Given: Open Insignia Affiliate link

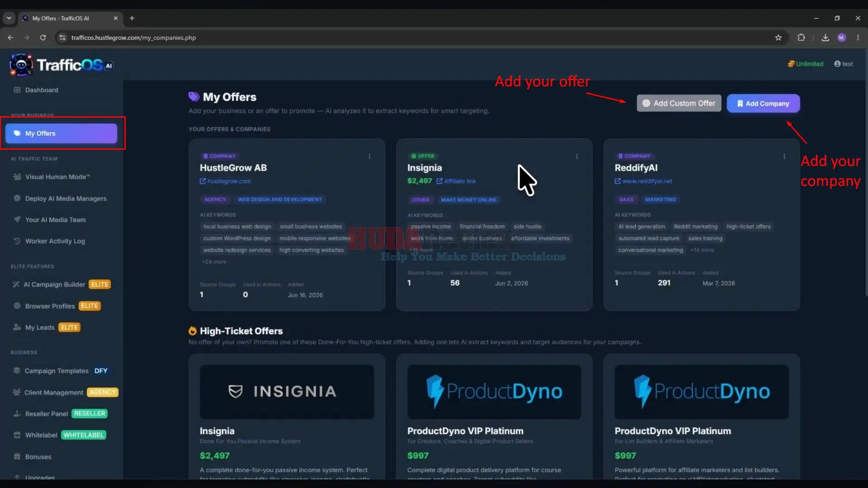Looking at the screenshot, I should coord(456,181).
